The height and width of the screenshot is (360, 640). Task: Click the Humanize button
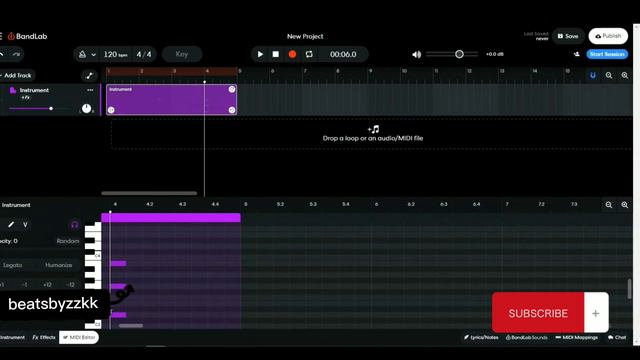tap(59, 265)
